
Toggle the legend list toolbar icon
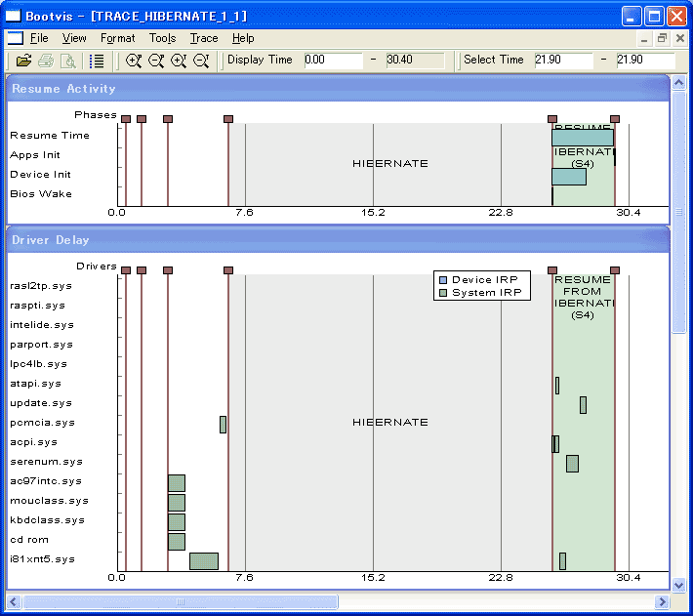[97, 61]
